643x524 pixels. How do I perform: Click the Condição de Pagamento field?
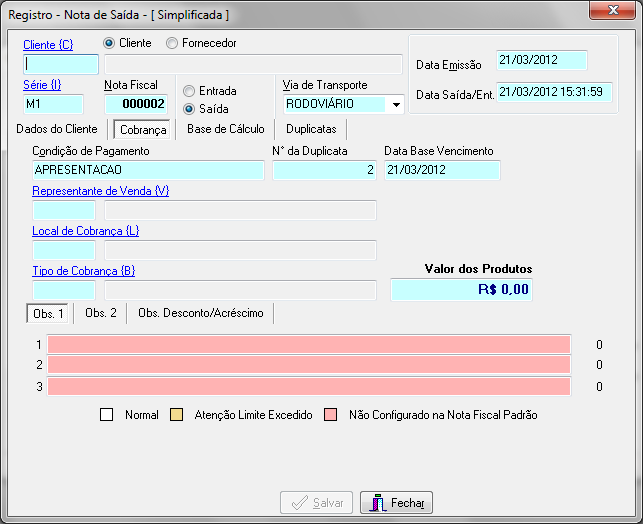[148, 170]
